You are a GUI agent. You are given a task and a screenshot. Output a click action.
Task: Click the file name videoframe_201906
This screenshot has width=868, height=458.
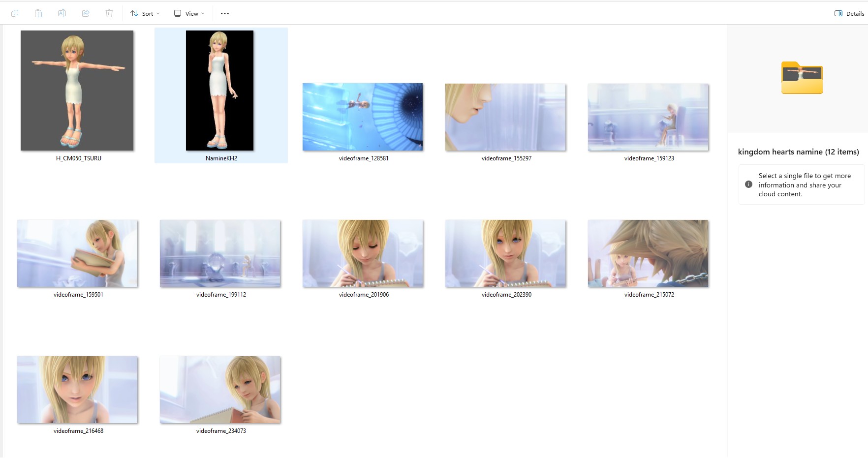(x=364, y=295)
